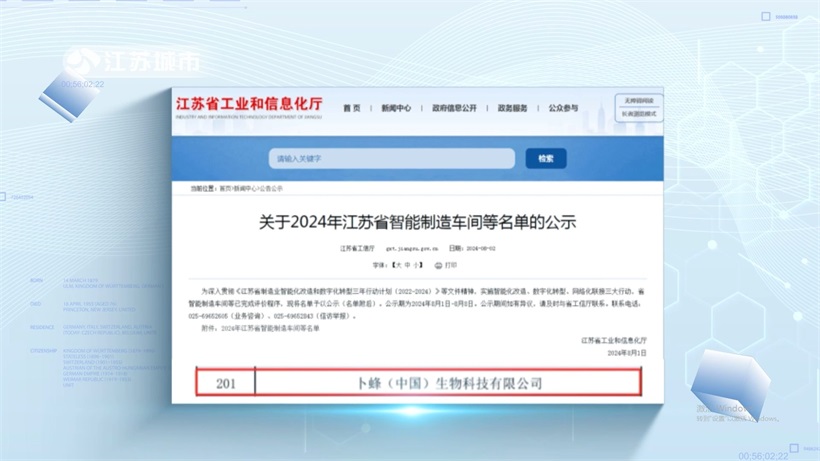Set font size to 小

point(416,266)
